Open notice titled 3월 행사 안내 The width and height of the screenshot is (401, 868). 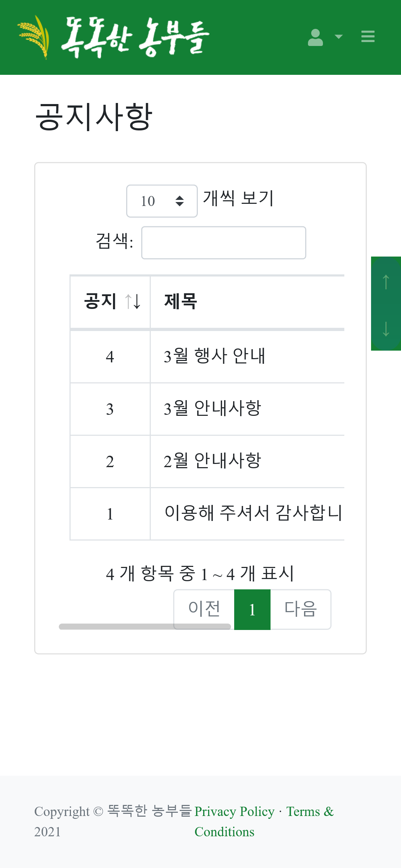pyautogui.click(x=214, y=356)
